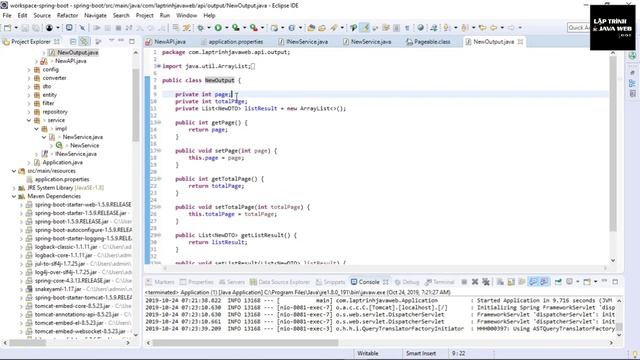Click the External Tools run icon
The image size is (640, 360).
pos(254,28)
